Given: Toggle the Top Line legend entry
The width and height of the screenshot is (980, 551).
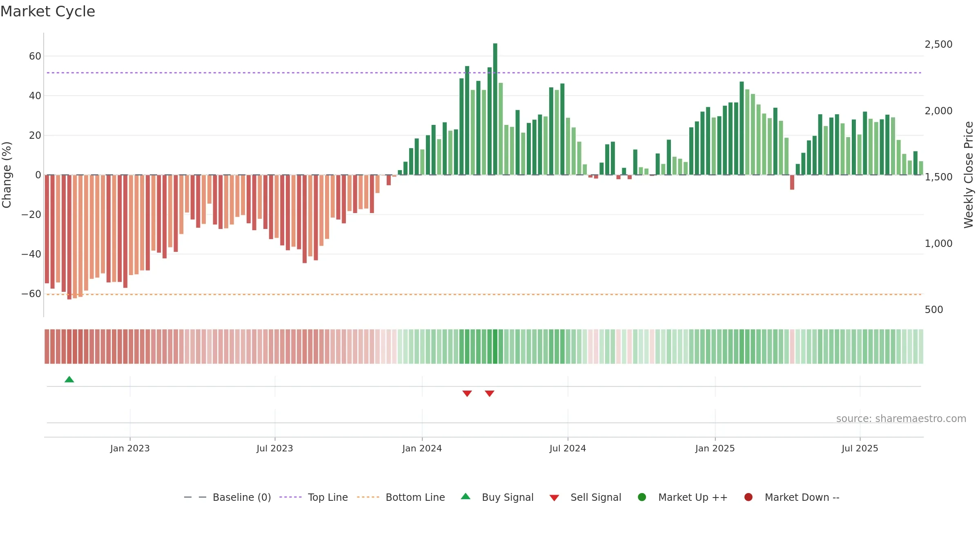Looking at the screenshot, I should point(314,497).
